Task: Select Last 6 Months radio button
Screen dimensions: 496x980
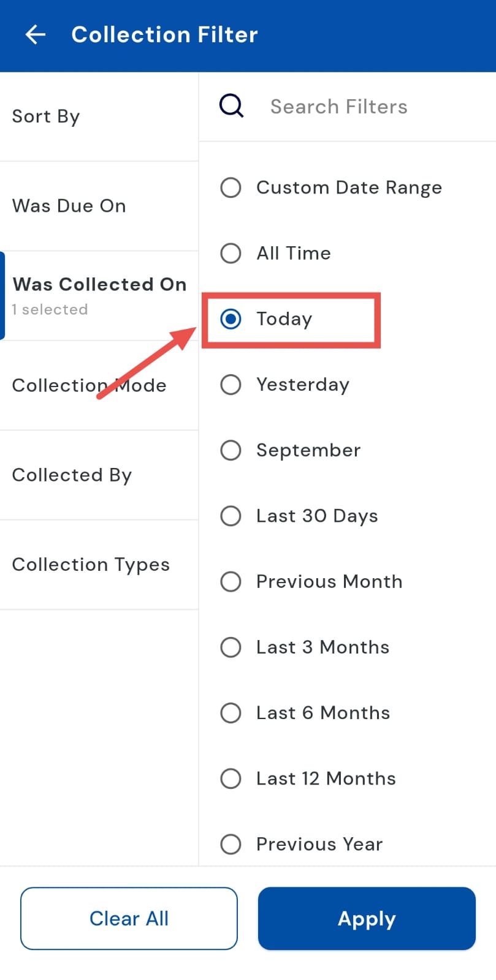Action: tap(231, 713)
